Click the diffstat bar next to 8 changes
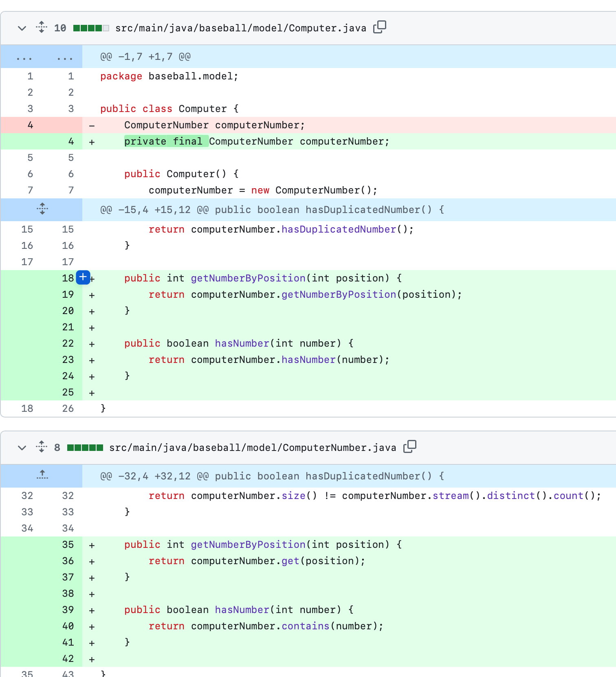 [85, 448]
